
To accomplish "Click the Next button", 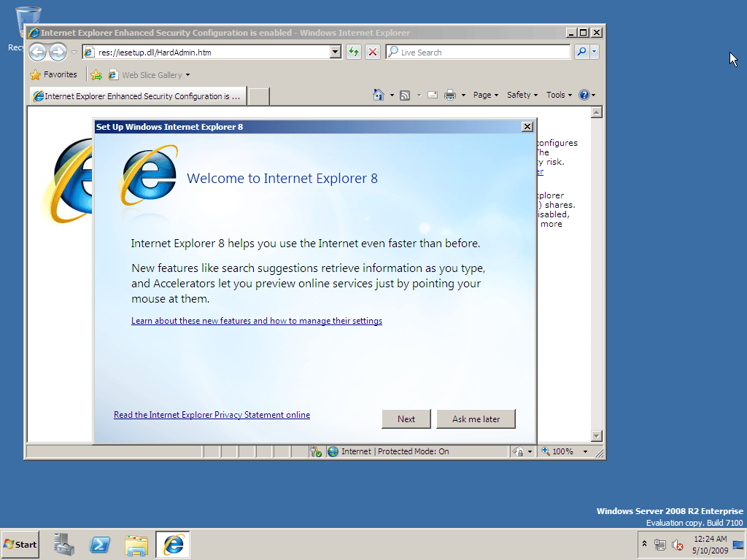I will 406,419.
